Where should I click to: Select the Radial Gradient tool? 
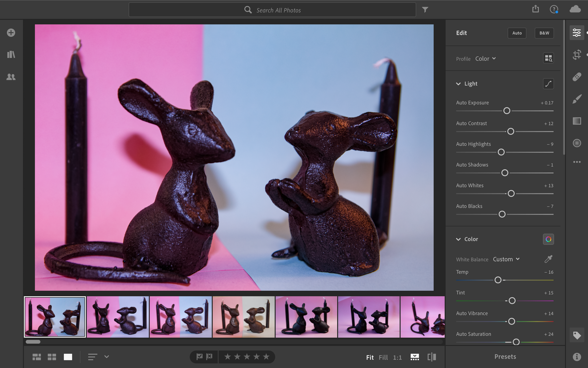[577, 143]
